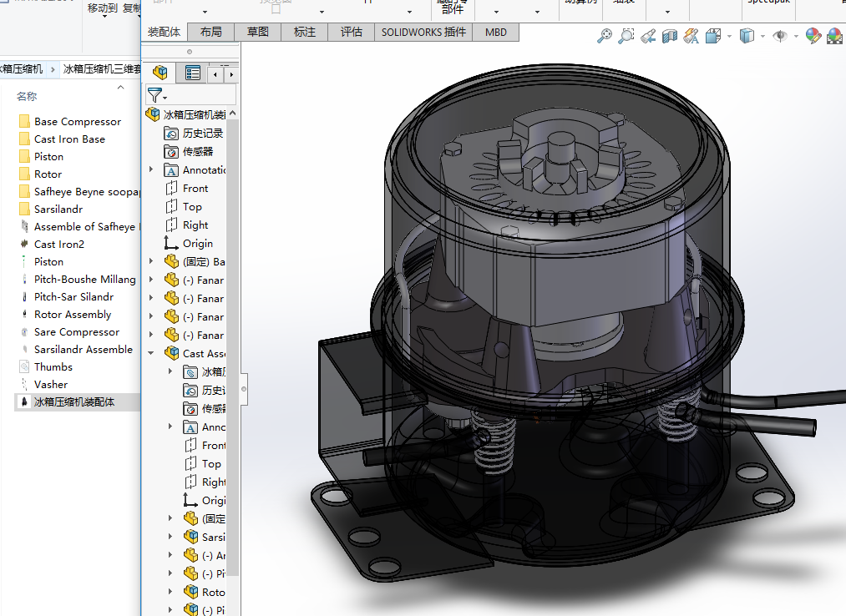Collapse the Cast Assembly tree node
846x616 pixels.
[151, 353]
